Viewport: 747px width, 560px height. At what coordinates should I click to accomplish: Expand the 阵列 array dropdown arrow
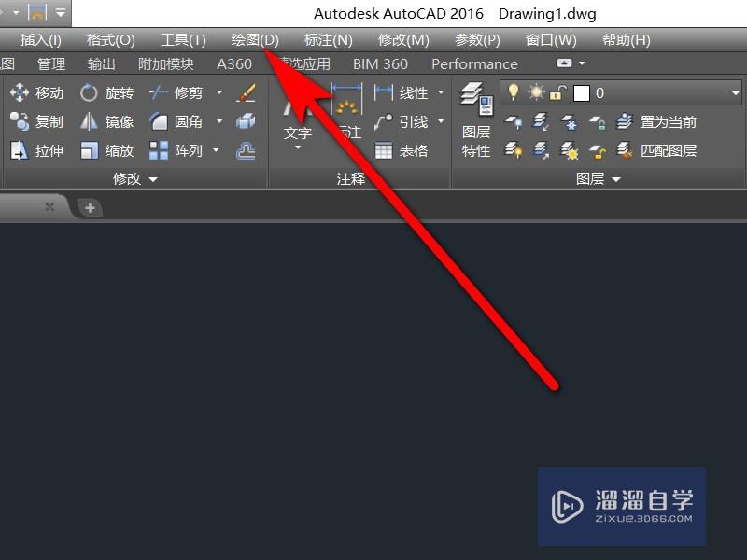tap(216, 150)
